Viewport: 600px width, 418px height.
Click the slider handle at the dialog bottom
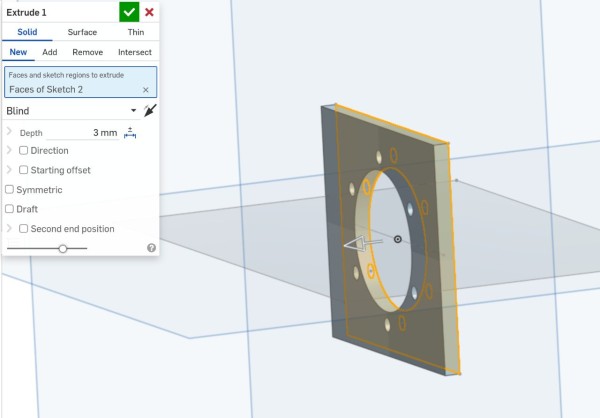(x=63, y=249)
